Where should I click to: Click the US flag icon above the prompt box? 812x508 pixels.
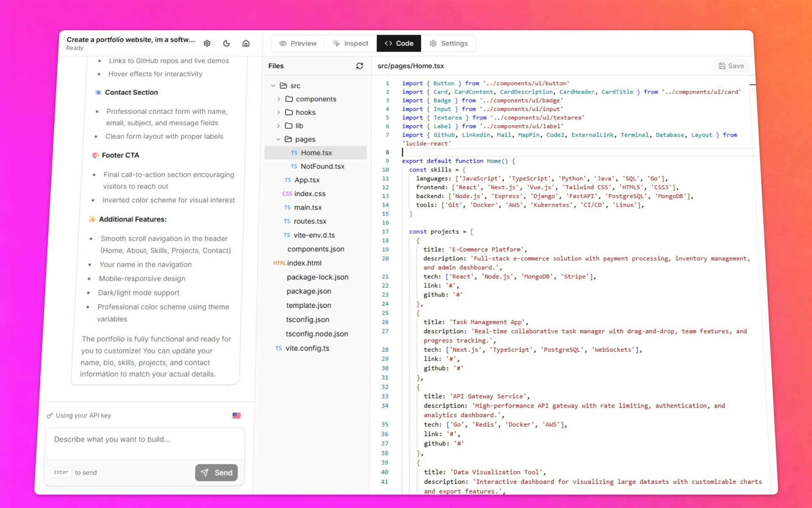[236, 415]
